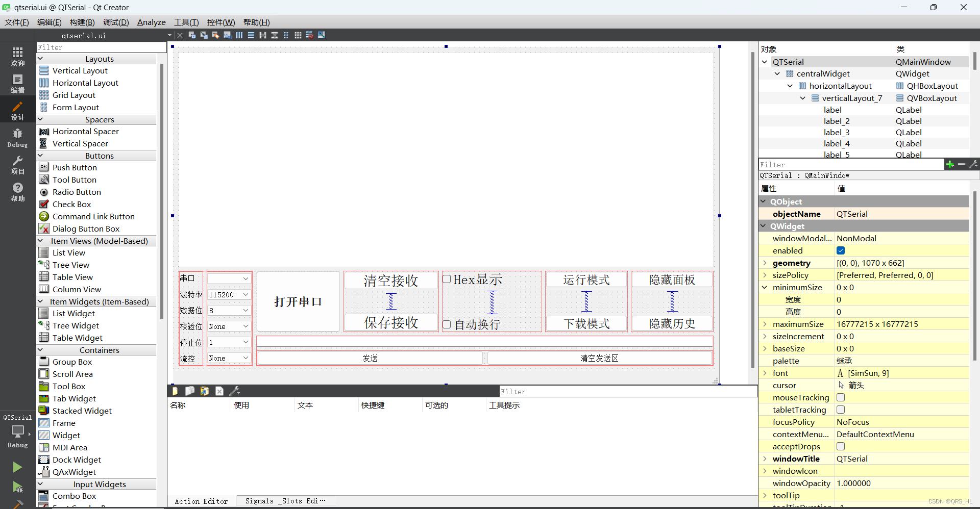The image size is (980, 509).
Task: Open the 停止位 combo box showing 1
Action: pyautogui.click(x=229, y=342)
